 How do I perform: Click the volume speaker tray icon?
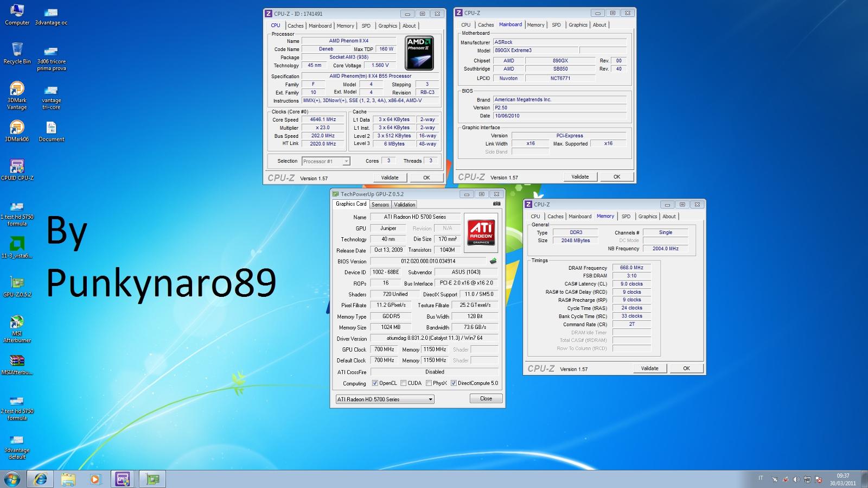(796, 479)
